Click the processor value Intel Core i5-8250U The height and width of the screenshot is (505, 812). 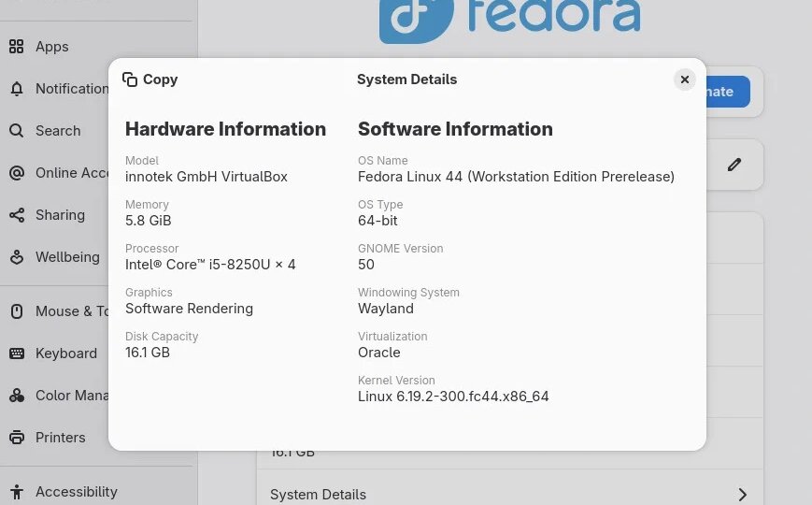(210, 265)
